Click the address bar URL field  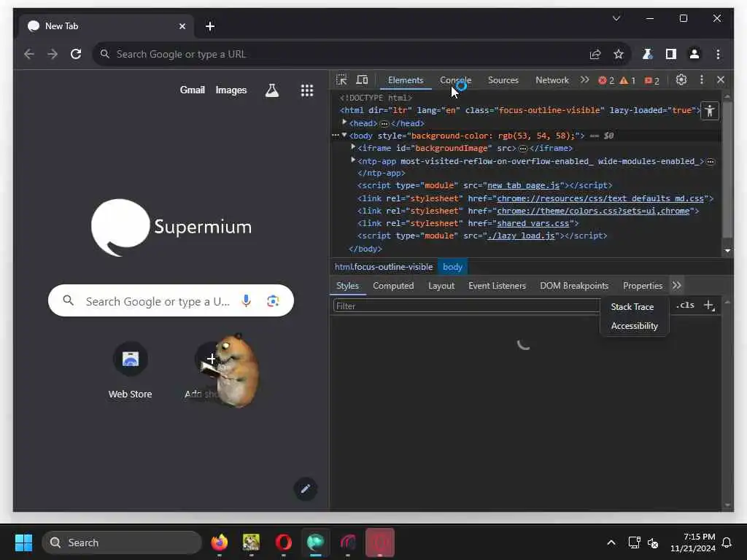343,54
